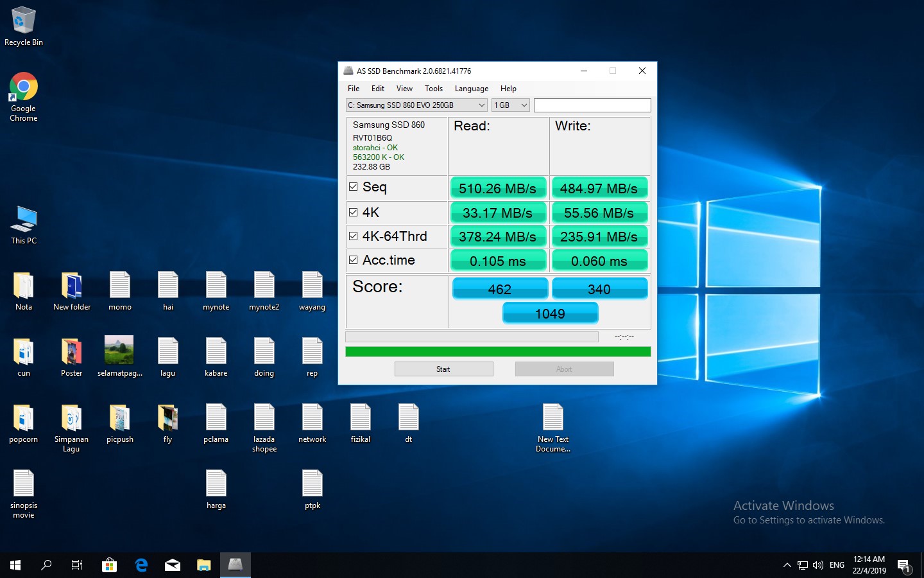
Task: Select the momo text file icon
Action: 120,292
